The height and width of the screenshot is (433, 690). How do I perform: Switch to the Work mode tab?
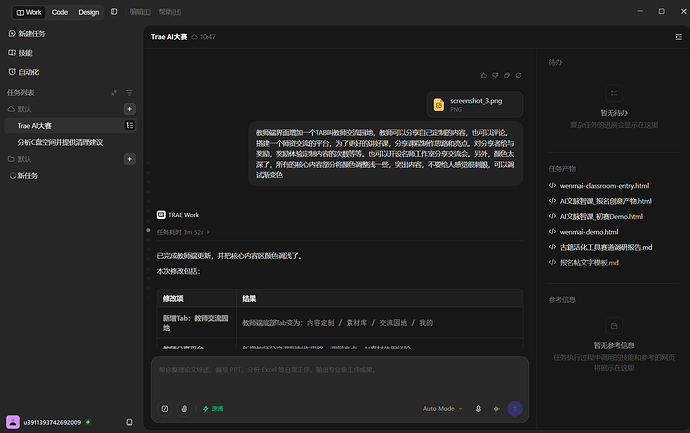pyautogui.click(x=29, y=12)
